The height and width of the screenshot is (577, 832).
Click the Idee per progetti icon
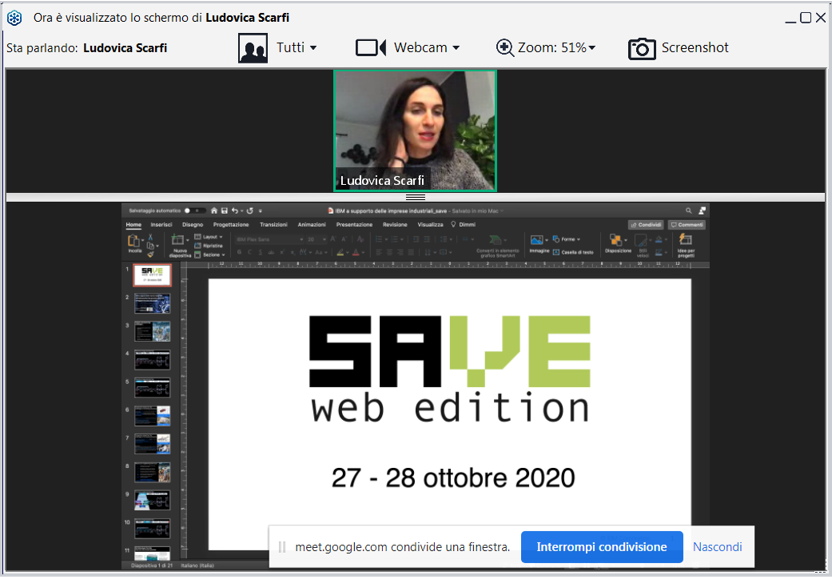[x=686, y=242]
